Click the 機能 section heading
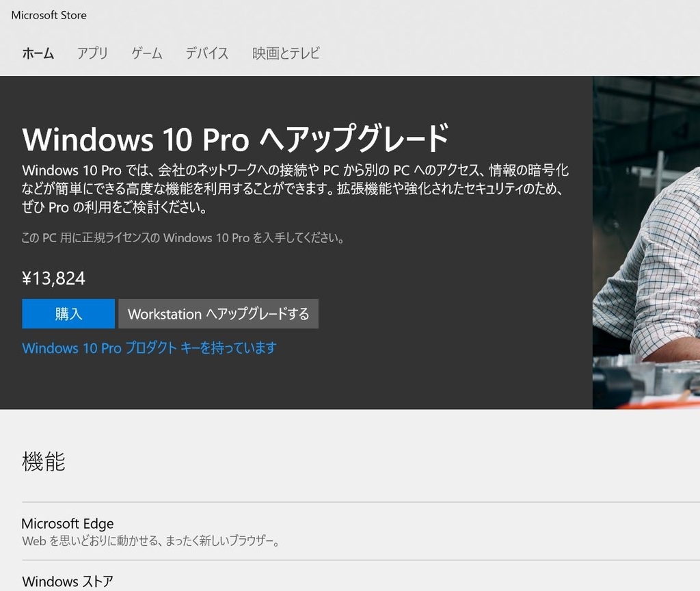Image resolution: width=700 pixels, height=591 pixels. coord(44,462)
